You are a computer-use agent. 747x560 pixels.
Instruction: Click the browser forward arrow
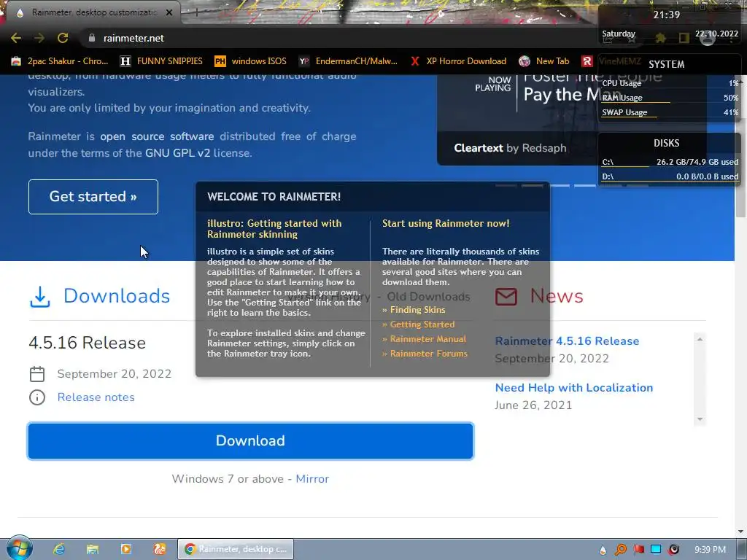39,38
